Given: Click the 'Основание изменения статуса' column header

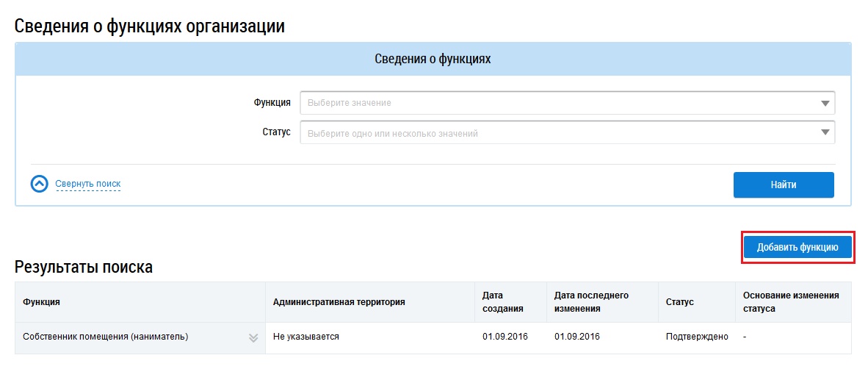Looking at the screenshot, I should tap(791, 302).
